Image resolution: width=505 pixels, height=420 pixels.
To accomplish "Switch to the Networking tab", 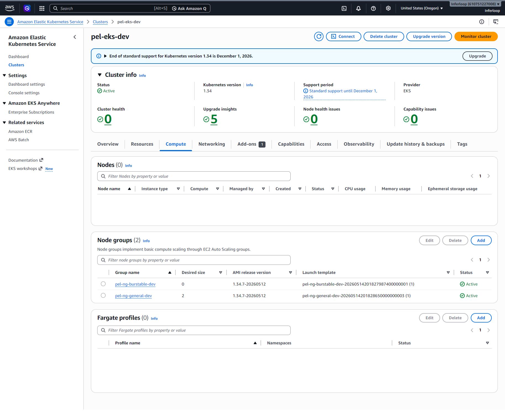I will pos(212,144).
